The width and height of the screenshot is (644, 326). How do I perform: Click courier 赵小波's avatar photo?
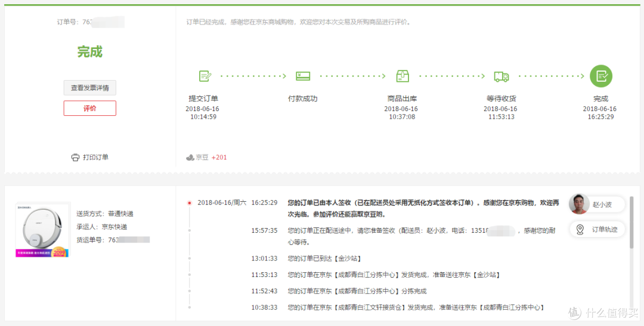(579, 204)
